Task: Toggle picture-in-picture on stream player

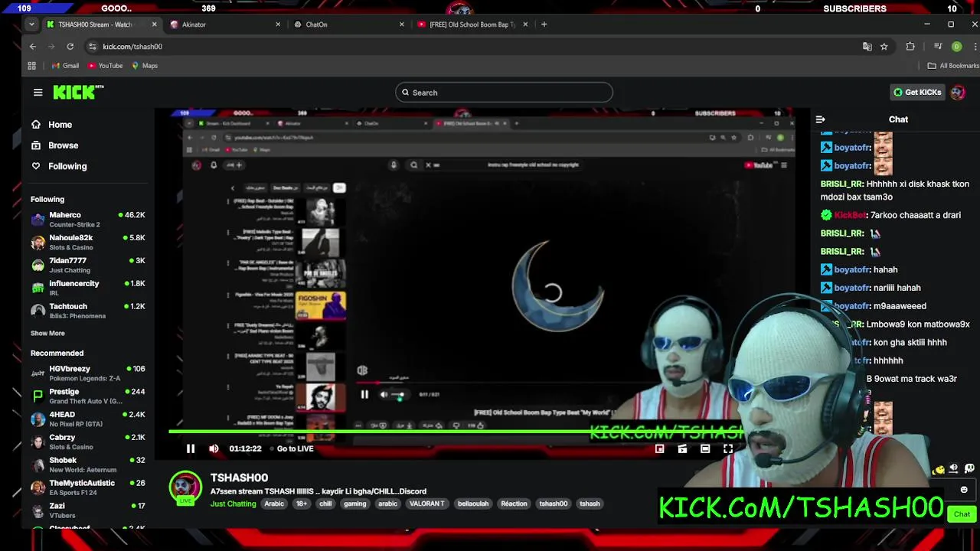Action: (659, 449)
